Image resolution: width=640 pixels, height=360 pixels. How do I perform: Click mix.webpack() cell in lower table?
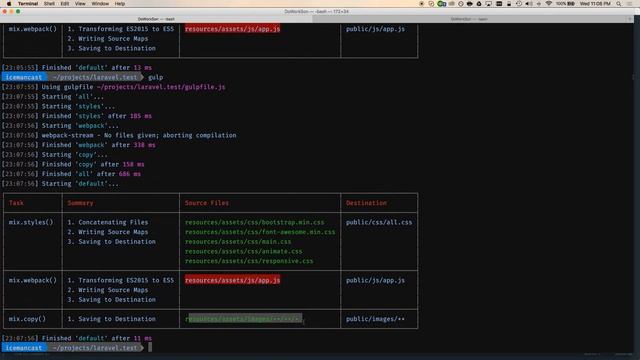pos(33,280)
